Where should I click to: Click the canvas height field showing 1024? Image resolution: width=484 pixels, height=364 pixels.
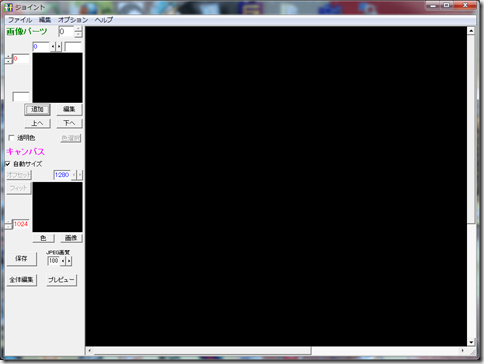click(x=21, y=224)
